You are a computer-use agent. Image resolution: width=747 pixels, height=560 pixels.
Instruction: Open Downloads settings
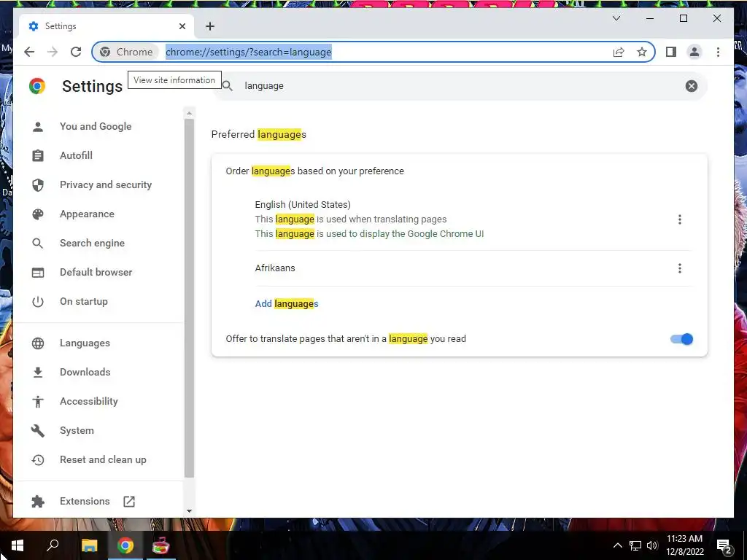click(85, 372)
